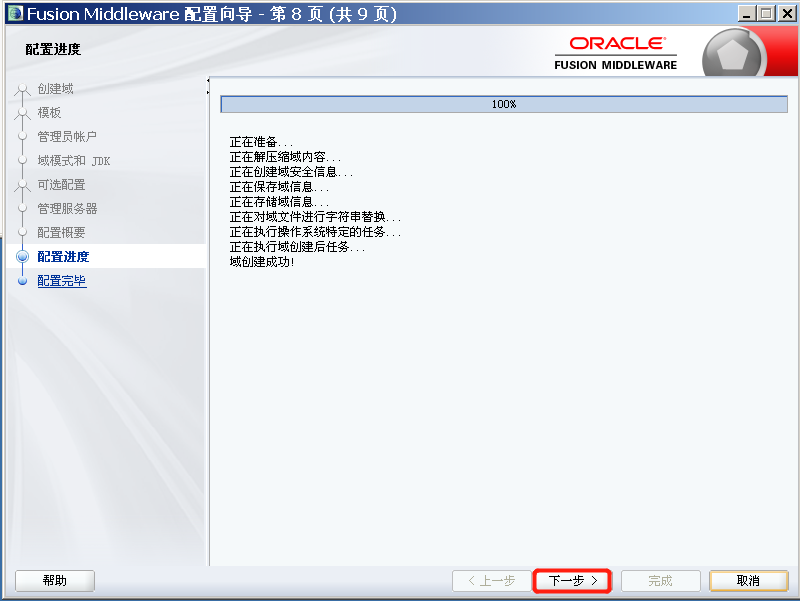The height and width of the screenshot is (601, 800).
Task: Click the greyed-out 完成 (Finish) button
Action: 660,581
